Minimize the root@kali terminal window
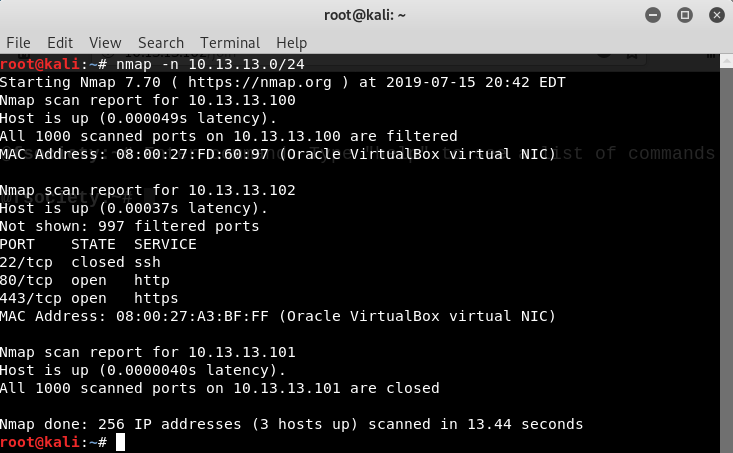Screen dimensions: 733x453 [653, 15]
